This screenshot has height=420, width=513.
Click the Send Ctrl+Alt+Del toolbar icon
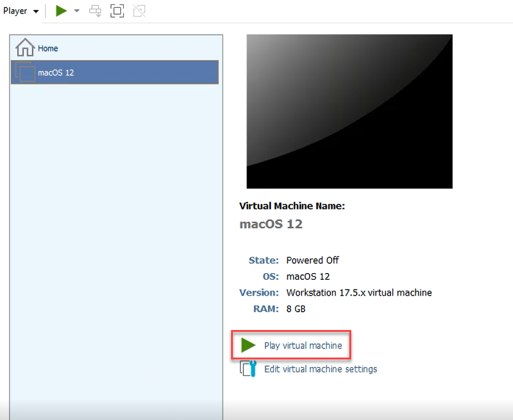95,10
